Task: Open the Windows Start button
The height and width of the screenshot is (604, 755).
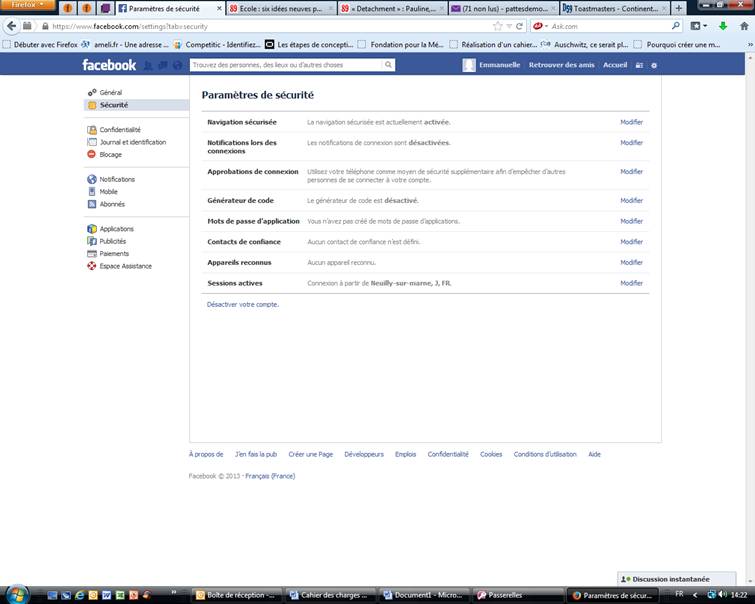Action: [x=16, y=594]
